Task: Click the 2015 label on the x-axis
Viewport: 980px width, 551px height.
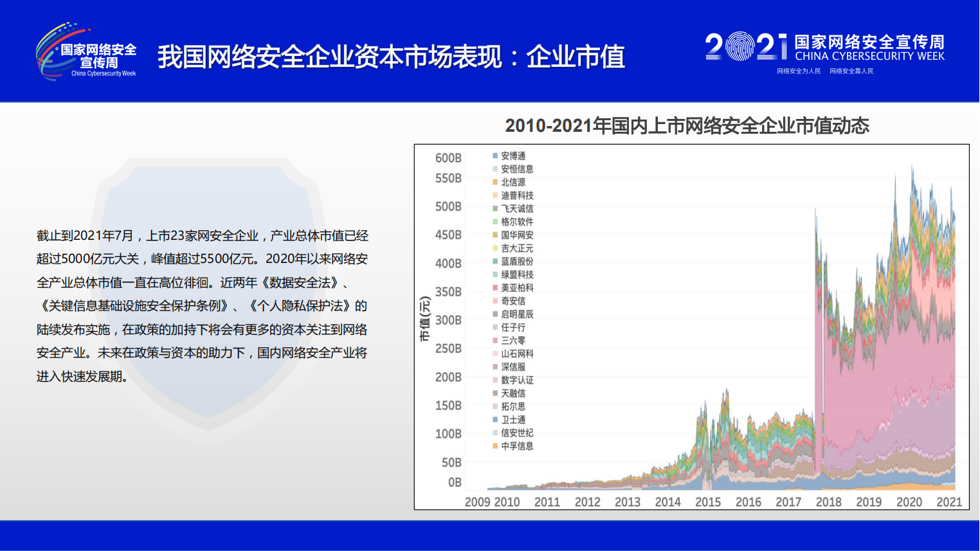Action: click(707, 502)
